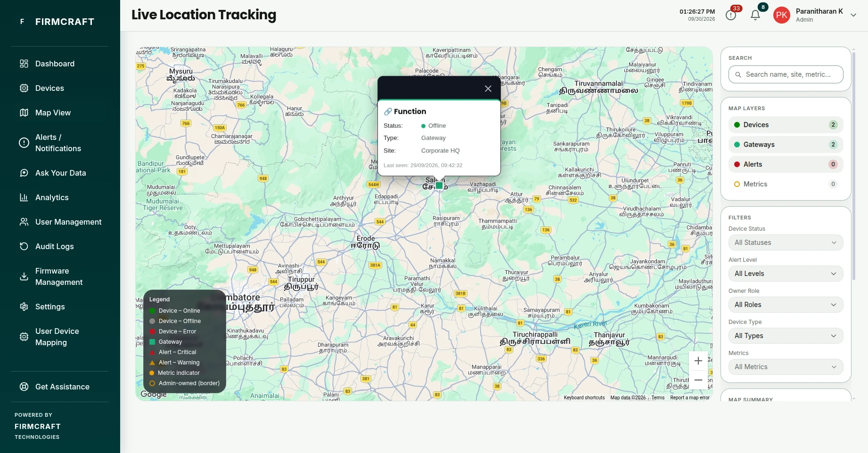
Task: Click the Map View map icon
Action: 24,113
